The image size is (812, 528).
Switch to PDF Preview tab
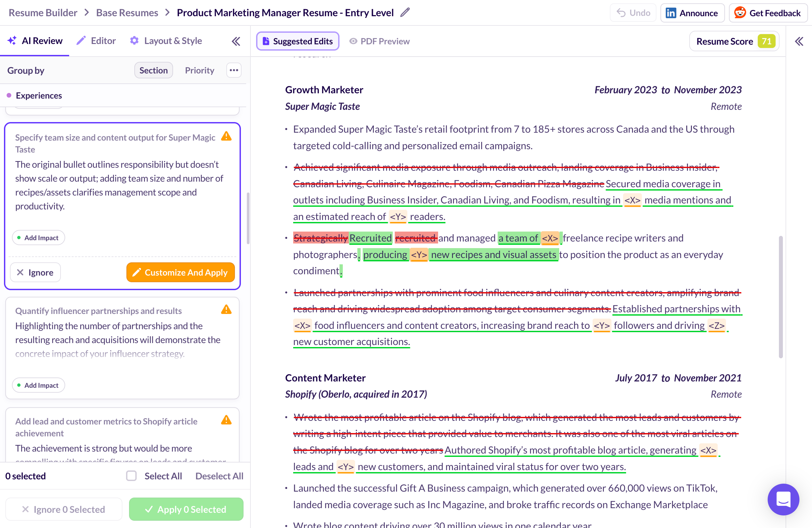[x=380, y=41]
